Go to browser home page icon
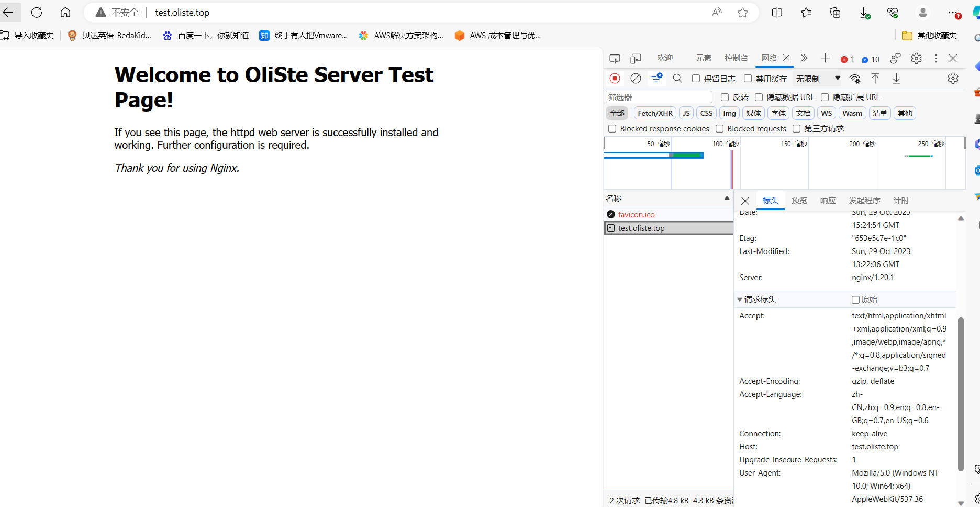Image resolution: width=980 pixels, height=507 pixels. [65, 12]
